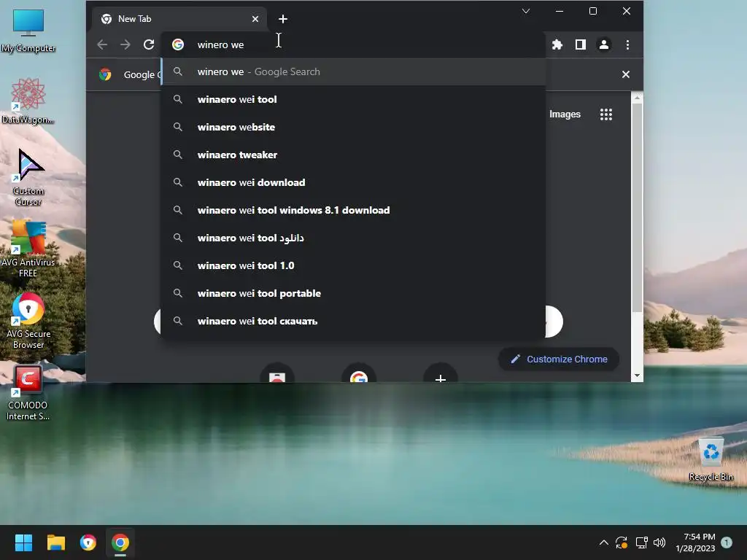This screenshot has height=560, width=747.
Task: Open the red shortcut tile on New Tab page
Action: tap(276, 373)
